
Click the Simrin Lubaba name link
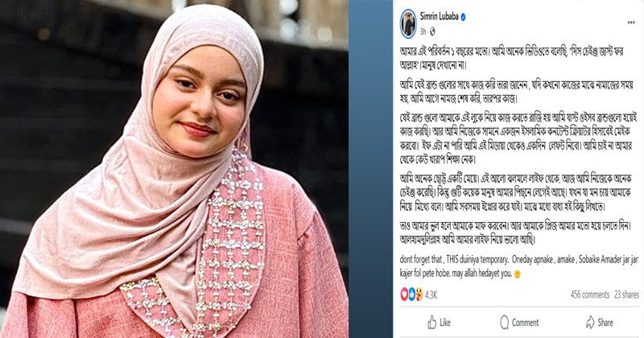(x=439, y=17)
